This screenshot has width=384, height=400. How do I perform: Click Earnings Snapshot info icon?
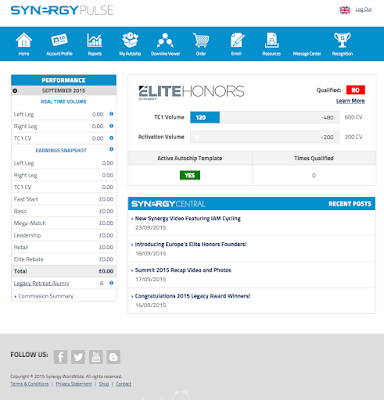(x=111, y=149)
